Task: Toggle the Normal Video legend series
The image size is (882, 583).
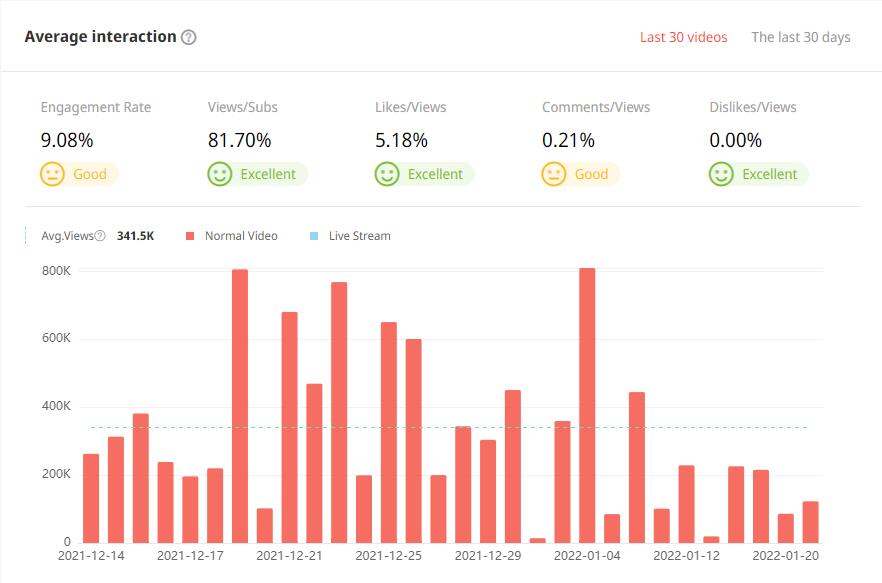Action: (x=240, y=236)
